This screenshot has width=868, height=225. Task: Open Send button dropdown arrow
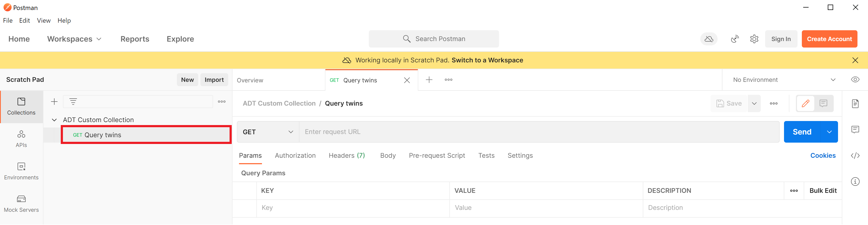tap(829, 132)
